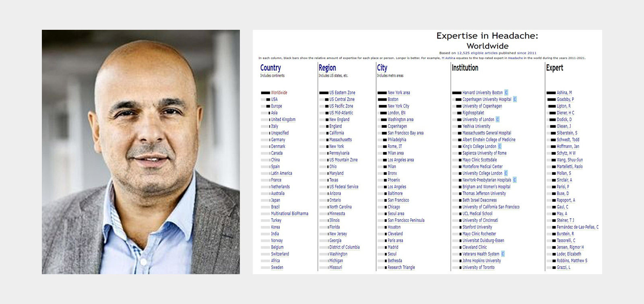Select Denmark in the Country list

click(x=278, y=147)
